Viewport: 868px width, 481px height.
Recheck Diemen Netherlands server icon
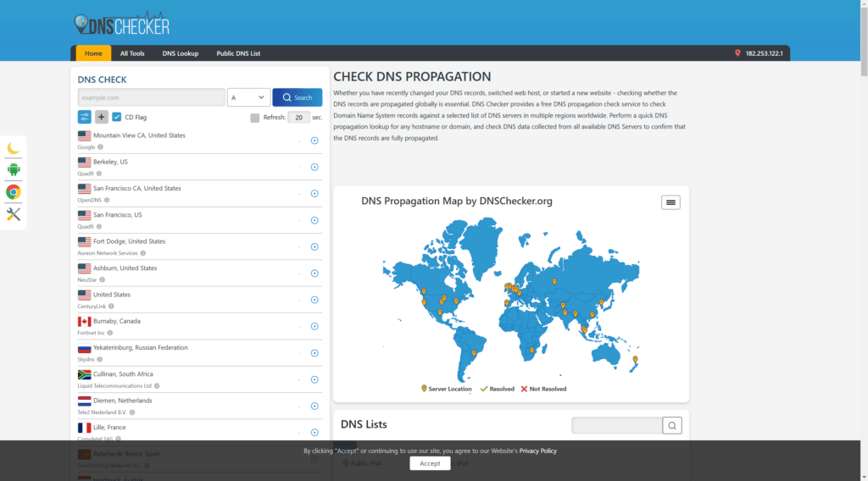coord(314,406)
